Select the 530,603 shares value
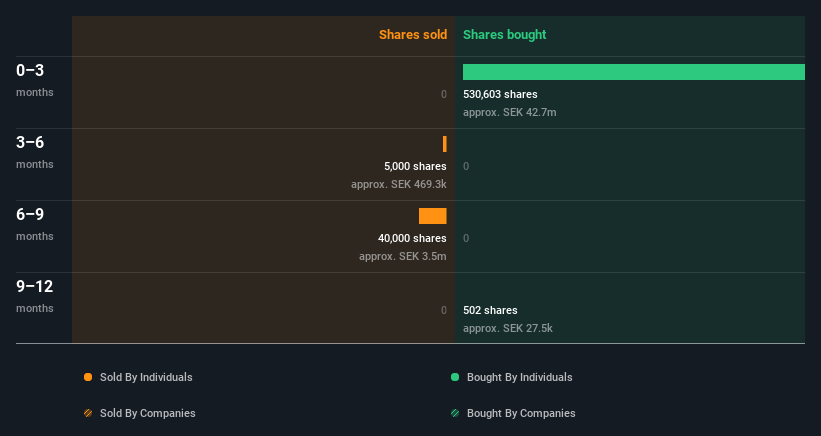Viewport: 821px width, 436px height. coord(500,94)
